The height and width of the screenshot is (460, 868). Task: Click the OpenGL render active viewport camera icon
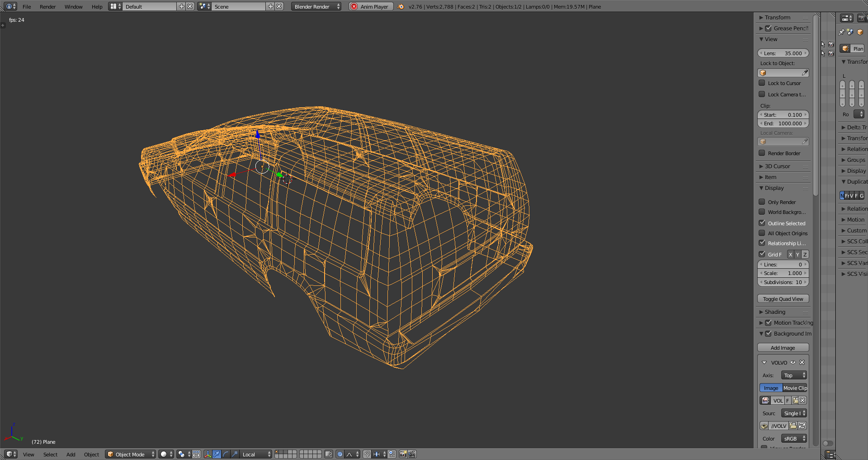(403, 454)
